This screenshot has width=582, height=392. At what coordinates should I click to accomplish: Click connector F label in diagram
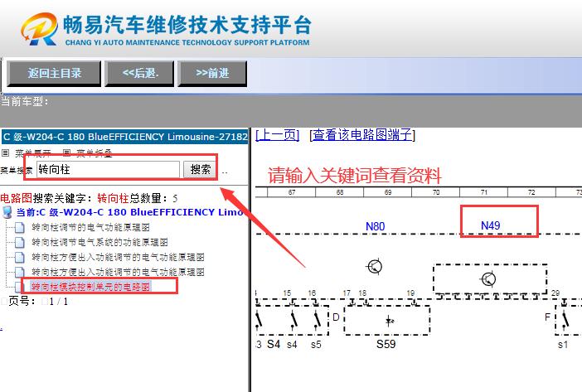pyautogui.click(x=547, y=317)
